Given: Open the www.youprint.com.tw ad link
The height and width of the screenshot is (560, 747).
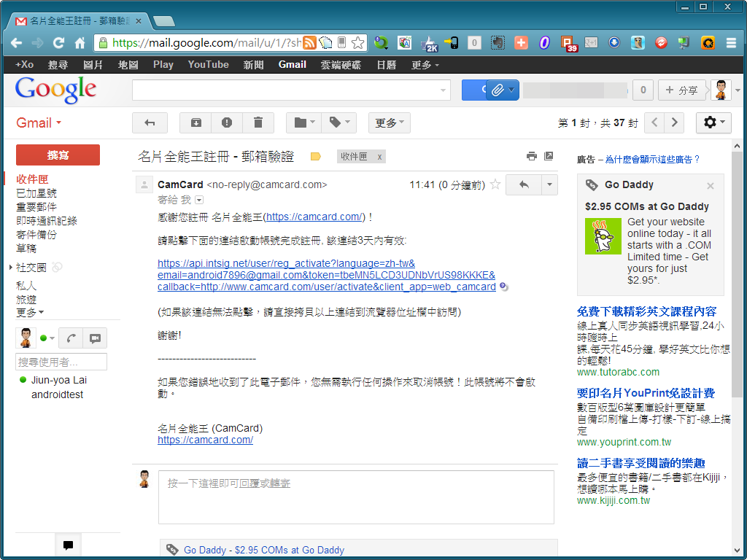Looking at the screenshot, I should 624,442.
